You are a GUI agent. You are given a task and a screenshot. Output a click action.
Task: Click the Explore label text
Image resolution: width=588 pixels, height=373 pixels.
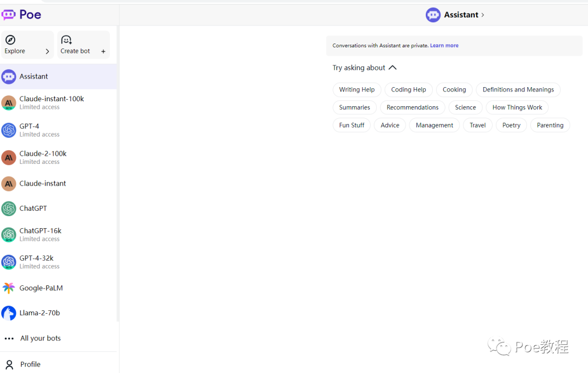(x=15, y=51)
